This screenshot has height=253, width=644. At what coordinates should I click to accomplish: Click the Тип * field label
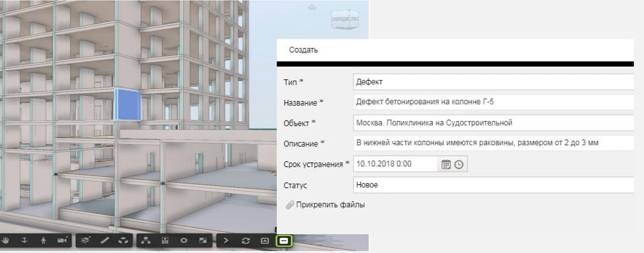click(x=293, y=82)
